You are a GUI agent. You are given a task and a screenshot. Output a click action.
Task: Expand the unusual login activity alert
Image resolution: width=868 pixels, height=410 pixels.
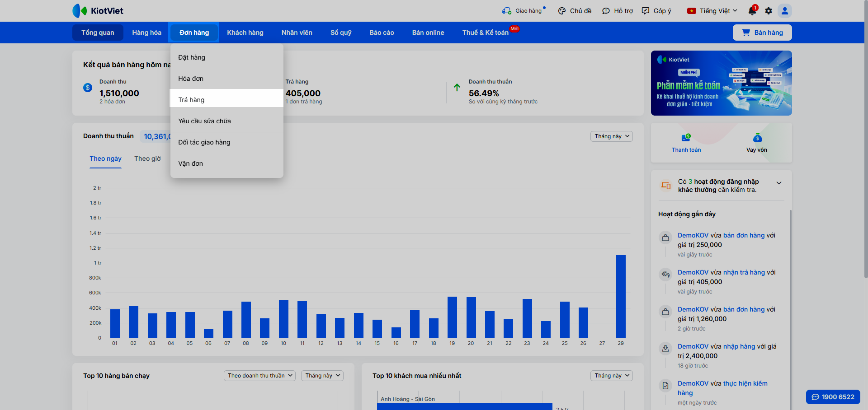click(x=778, y=183)
